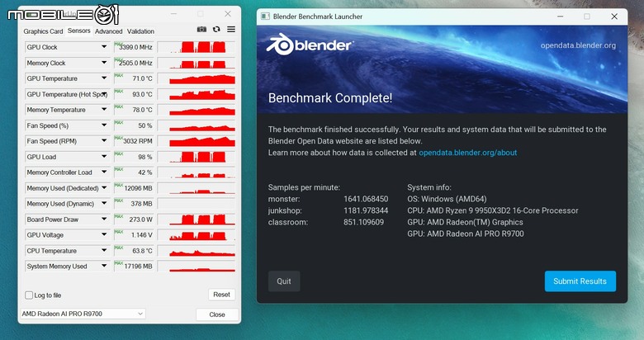Viewport: 644px width, 340px height.
Task: Enable the Log to file checkbox
Action: click(x=29, y=295)
